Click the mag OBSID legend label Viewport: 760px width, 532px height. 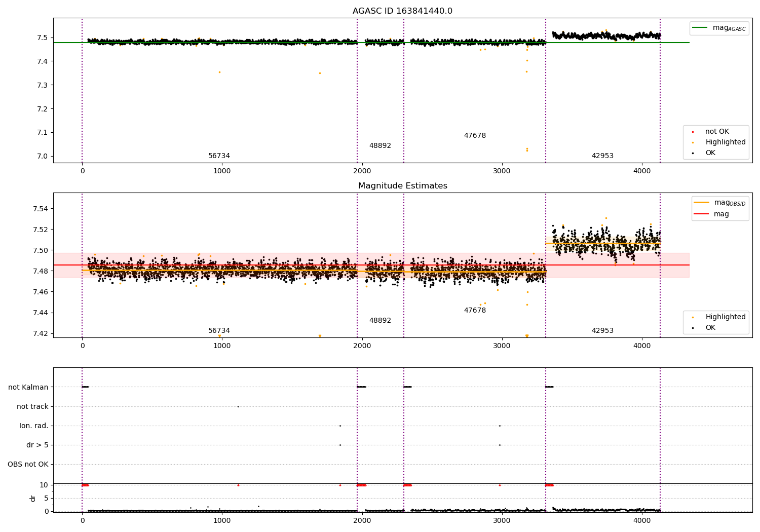[x=730, y=203]
